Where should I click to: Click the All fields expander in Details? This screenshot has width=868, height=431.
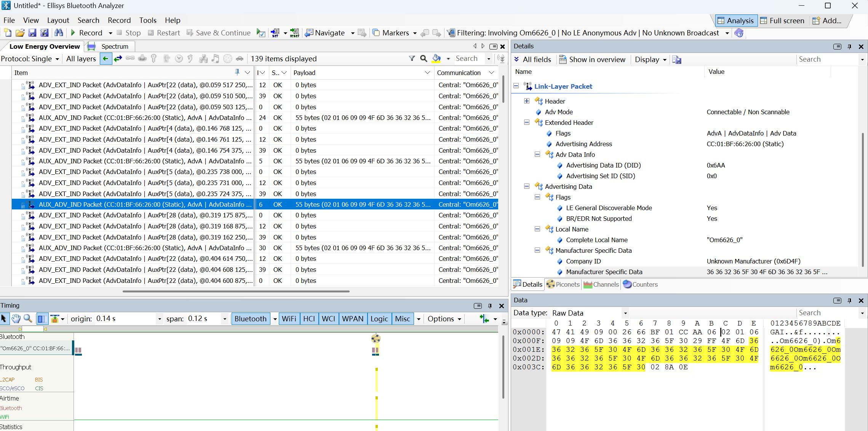[532, 59]
